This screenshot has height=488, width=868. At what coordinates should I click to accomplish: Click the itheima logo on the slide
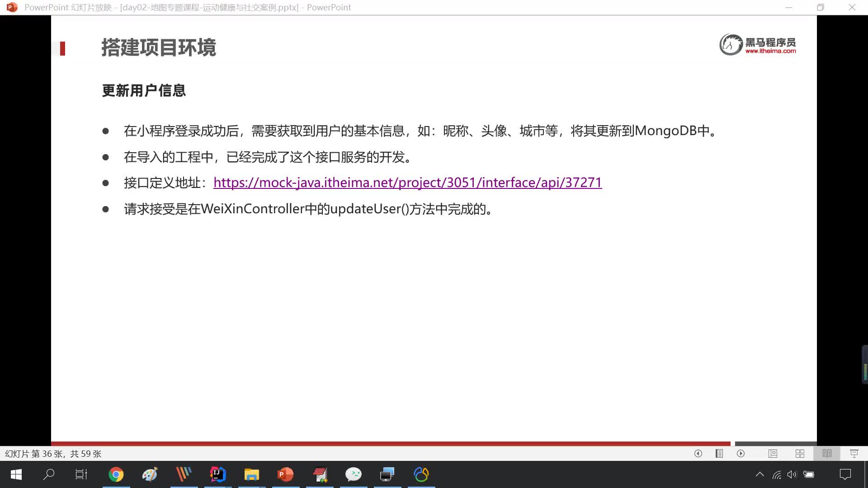[758, 44]
